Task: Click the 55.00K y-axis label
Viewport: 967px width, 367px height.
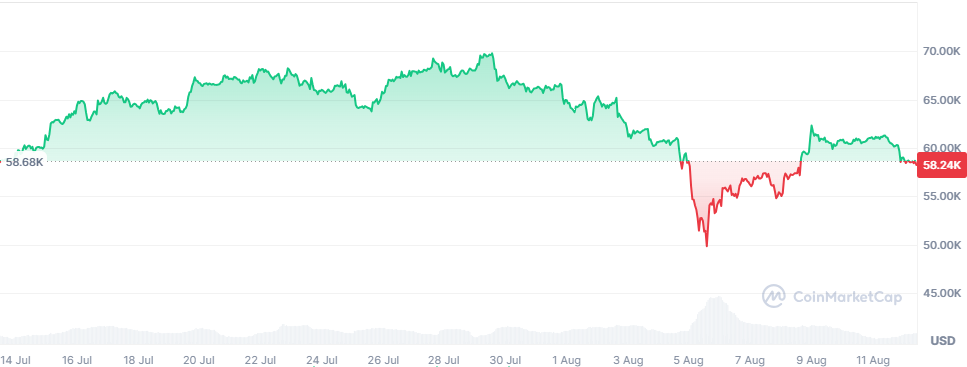Action: click(x=942, y=196)
